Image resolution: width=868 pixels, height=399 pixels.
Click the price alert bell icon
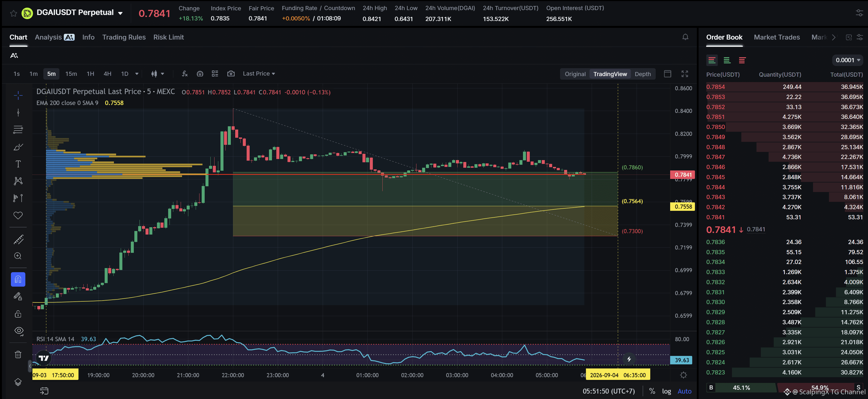coord(685,37)
